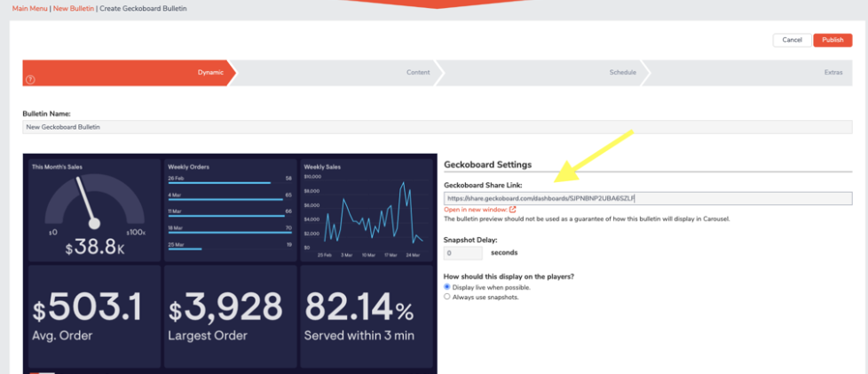Click the Cancel button

point(793,40)
